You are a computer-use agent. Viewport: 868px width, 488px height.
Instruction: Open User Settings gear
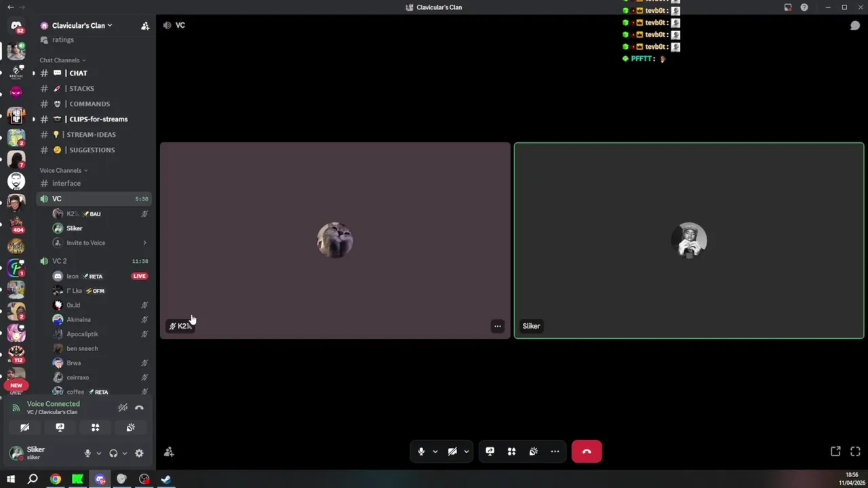point(139,453)
